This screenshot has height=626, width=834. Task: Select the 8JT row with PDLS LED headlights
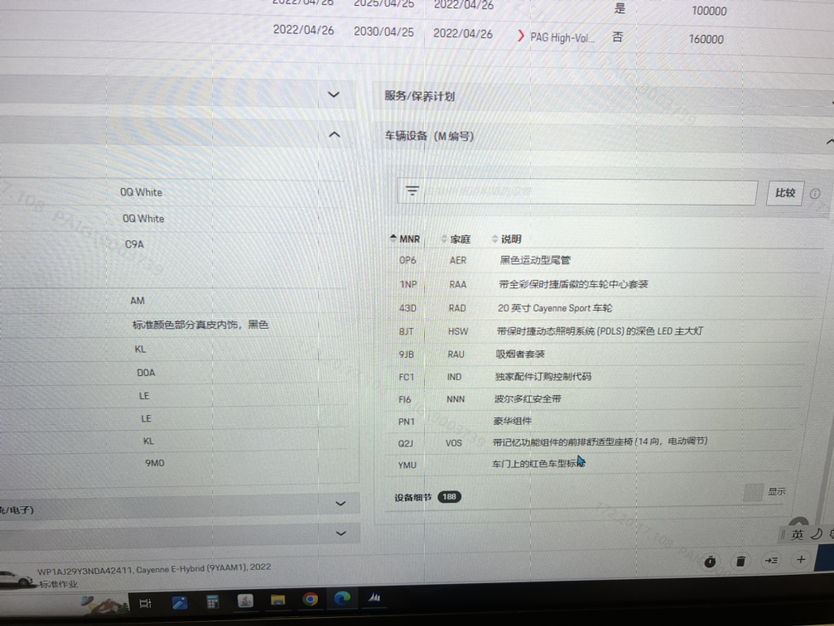[x=598, y=331]
